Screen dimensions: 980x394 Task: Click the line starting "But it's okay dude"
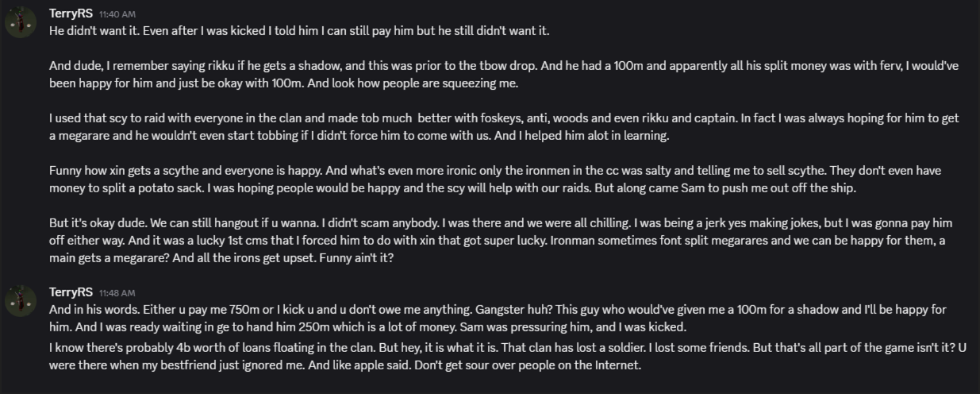(x=500, y=223)
